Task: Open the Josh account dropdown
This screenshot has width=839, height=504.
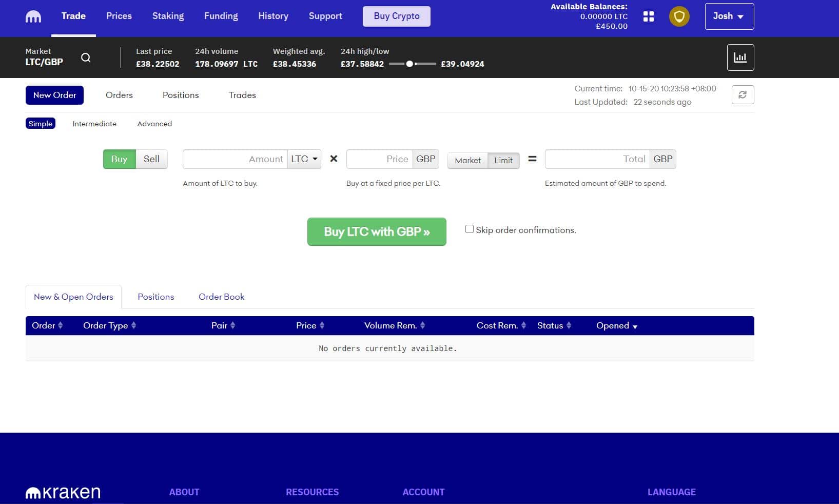Action: click(x=729, y=16)
